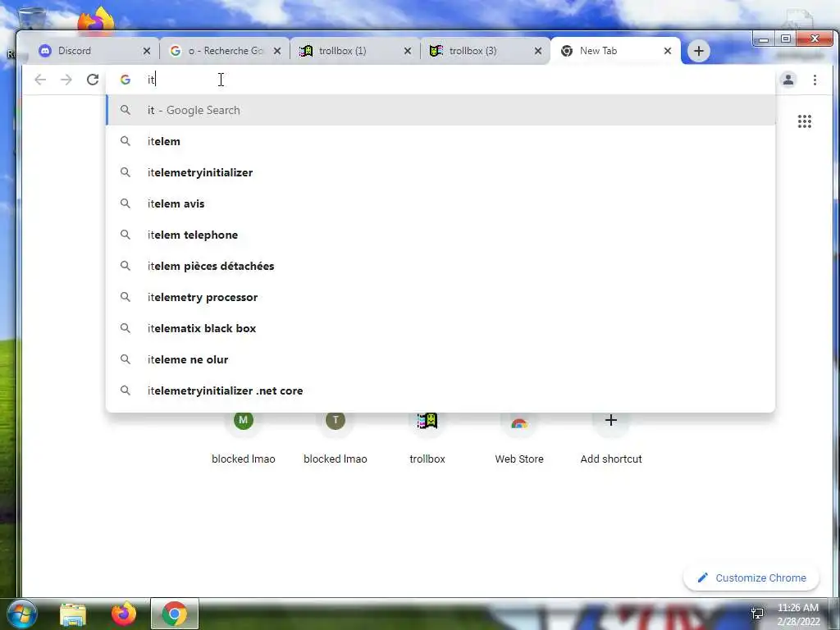
Task: Close the New Tab tab
Action: [x=668, y=51]
